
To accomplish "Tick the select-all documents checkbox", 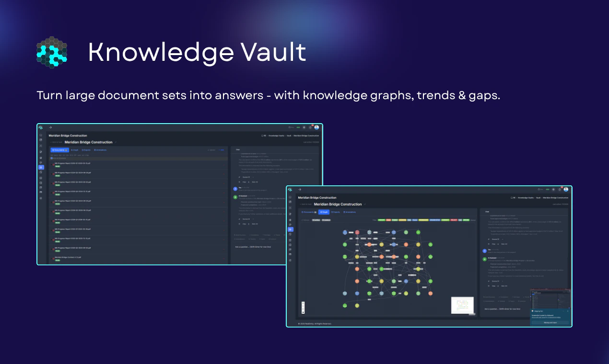I will click(x=51, y=158).
